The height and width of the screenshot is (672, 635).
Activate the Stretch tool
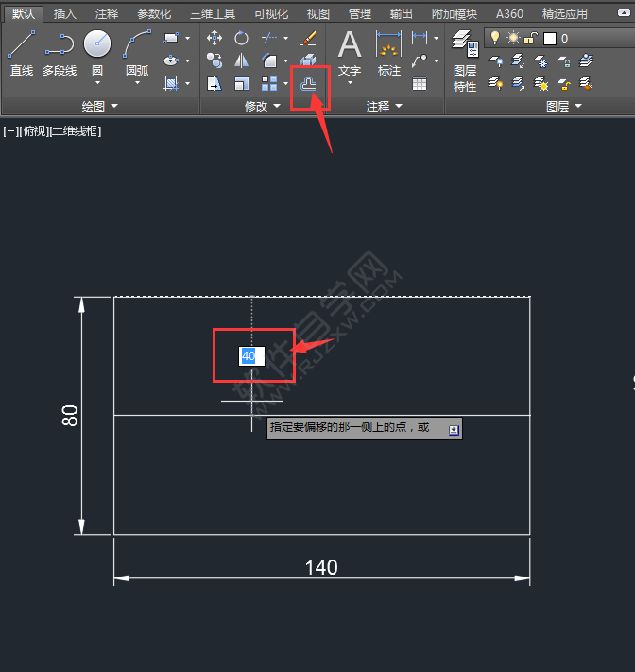coord(215,83)
